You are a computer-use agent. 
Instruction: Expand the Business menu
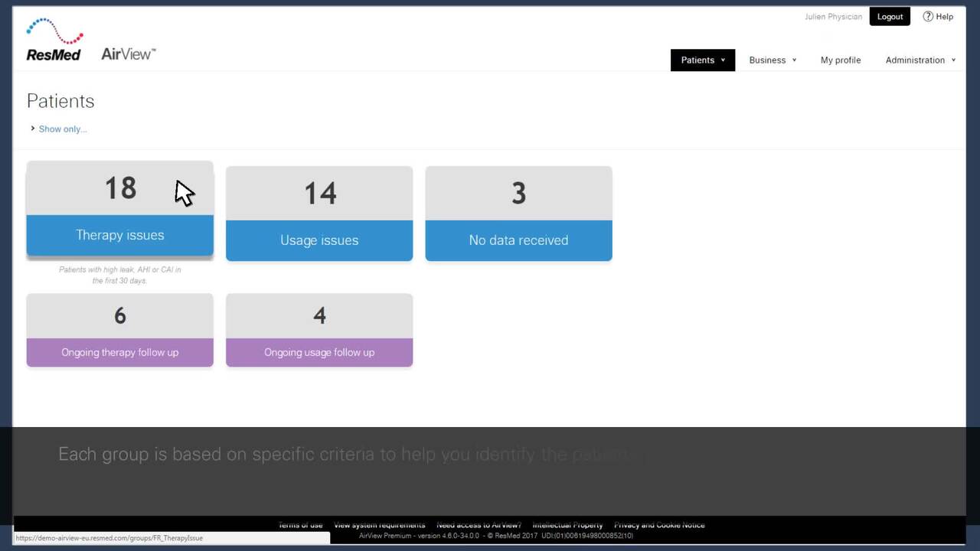click(x=772, y=60)
